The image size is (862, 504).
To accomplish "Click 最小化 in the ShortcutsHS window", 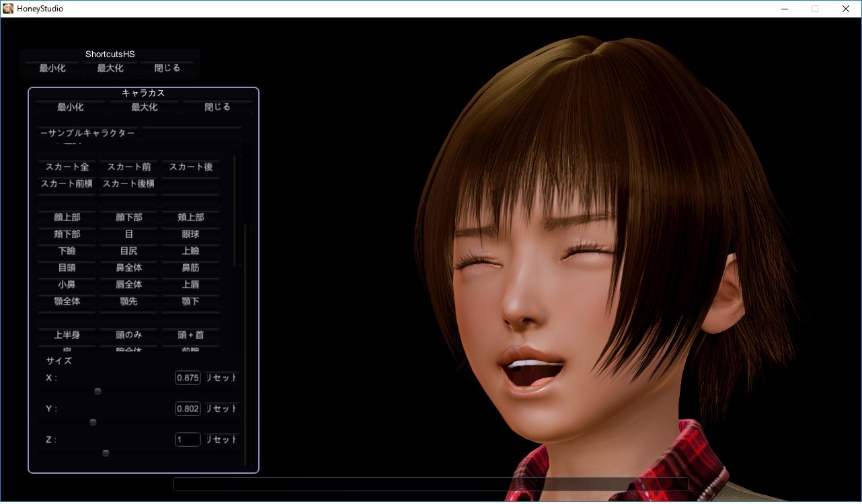I will point(52,68).
